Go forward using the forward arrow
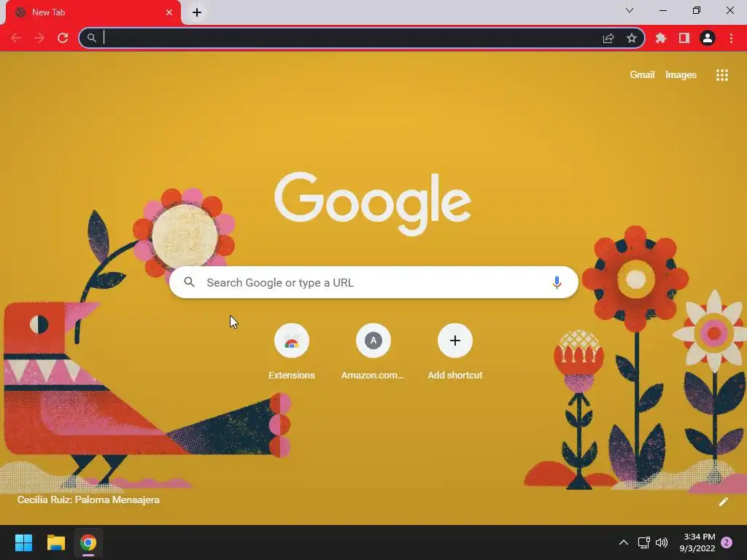This screenshot has height=560, width=747. pos(39,38)
